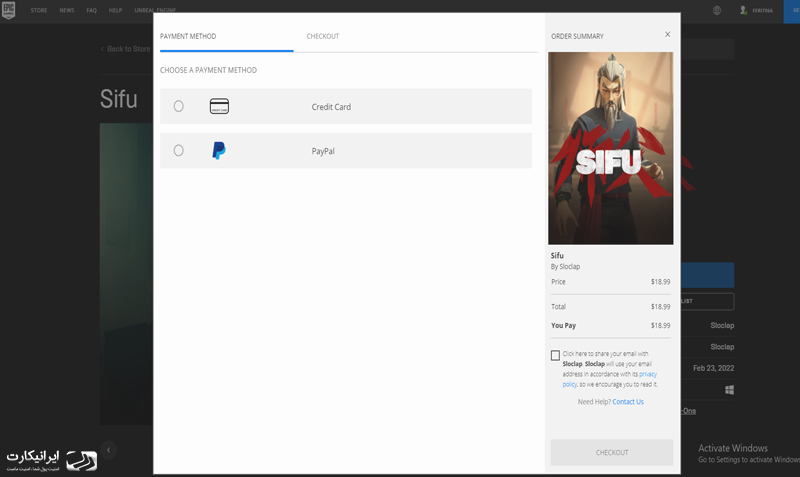Open the FAQ menu item
Image resolution: width=800 pixels, height=477 pixels.
pos(91,10)
